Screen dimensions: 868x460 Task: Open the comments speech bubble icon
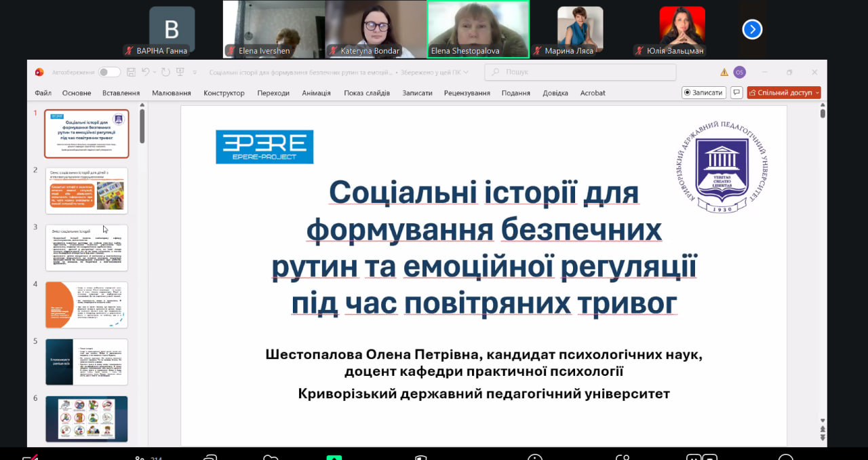pos(736,93)
